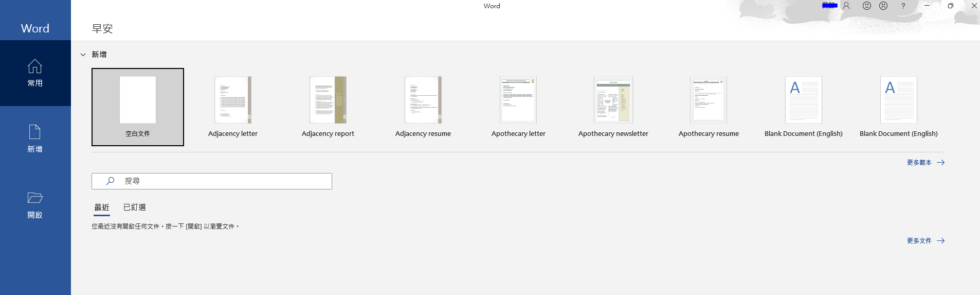Send a smile feedback with happy face icon
The width and height of the screenshot is (980, 295).
click(867, 6)
